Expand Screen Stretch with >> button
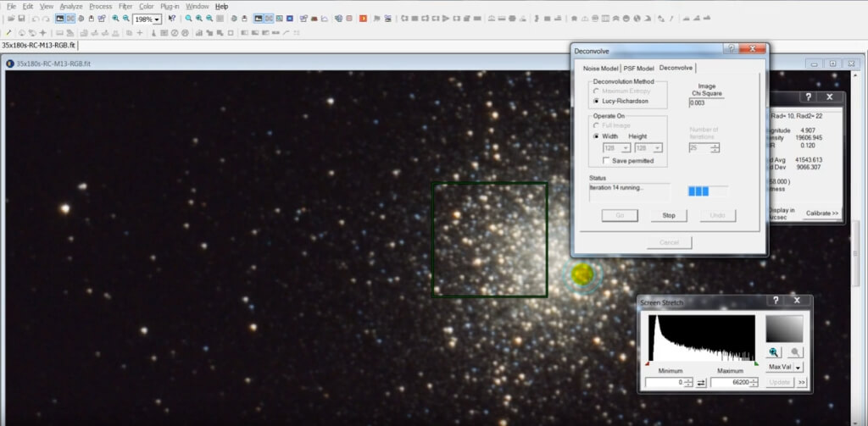The image size is (868, 426). 802,382
